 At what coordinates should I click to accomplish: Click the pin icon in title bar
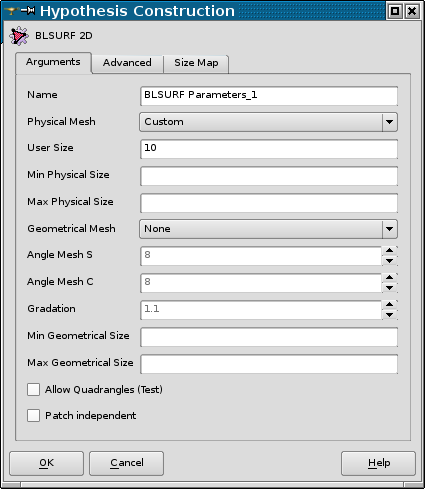pos(28,11)
